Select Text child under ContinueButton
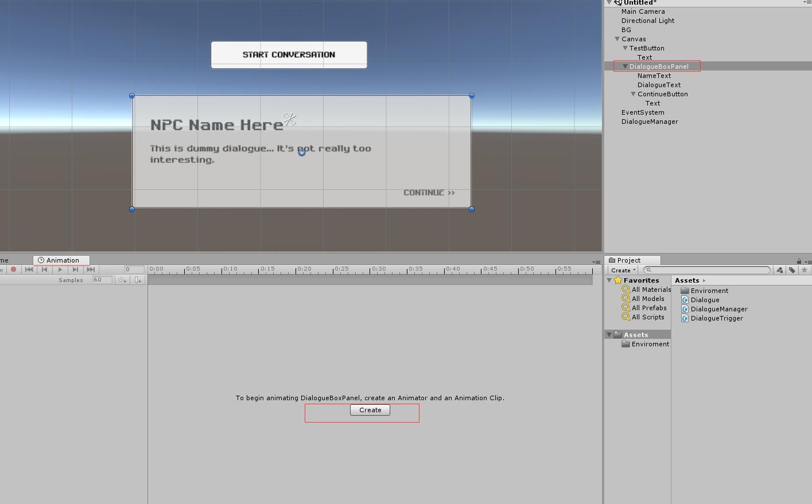The width and height of the screenshot is (812, 504). (652, 103)
